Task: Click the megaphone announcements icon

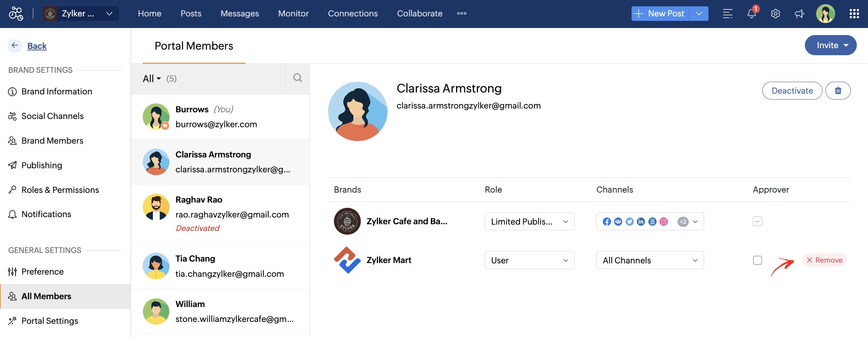Action: pos(799,14)
